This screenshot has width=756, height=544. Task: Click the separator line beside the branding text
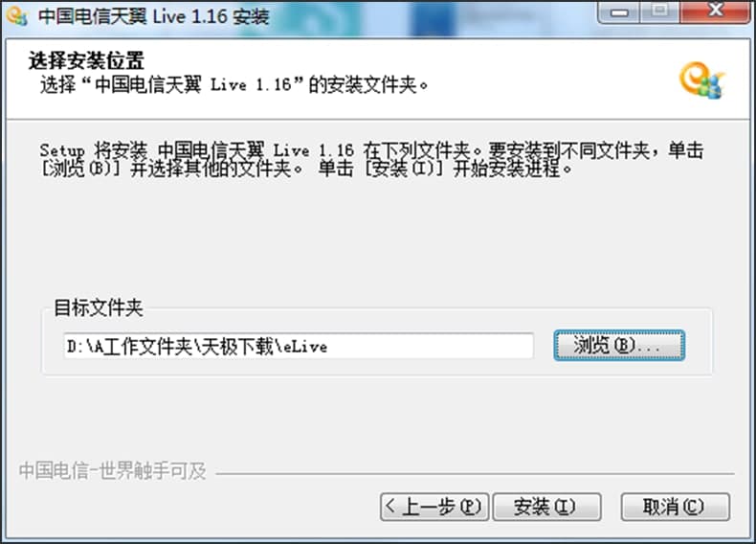(475, 473)
